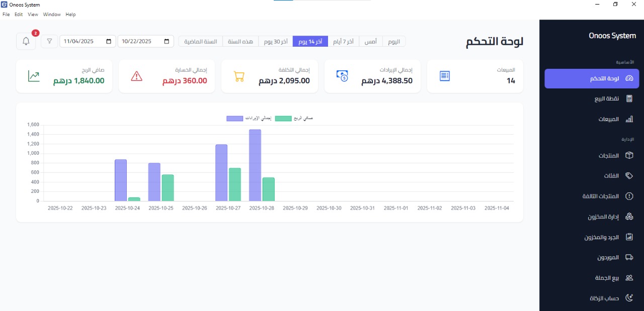Open Wholesale users icon in sidebar
This screenshot has width=644, height=311.
click(629, 278)
